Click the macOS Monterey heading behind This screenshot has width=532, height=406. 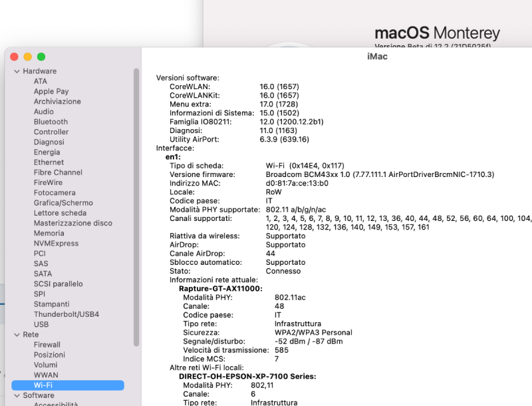tap(437, 33)
